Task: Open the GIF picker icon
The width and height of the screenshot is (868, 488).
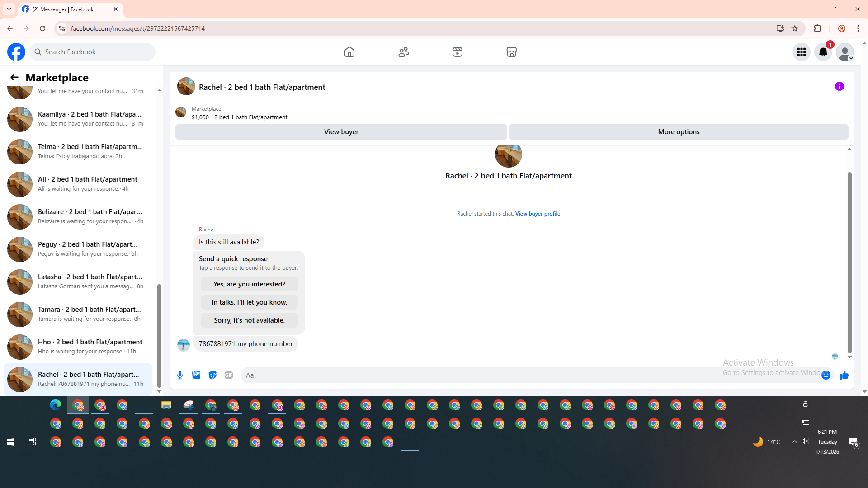Action: coord(229,375)
